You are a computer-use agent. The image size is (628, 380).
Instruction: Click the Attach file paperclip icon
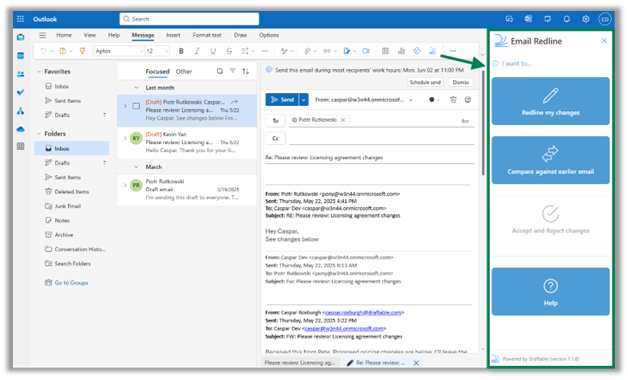coord(307,51)
